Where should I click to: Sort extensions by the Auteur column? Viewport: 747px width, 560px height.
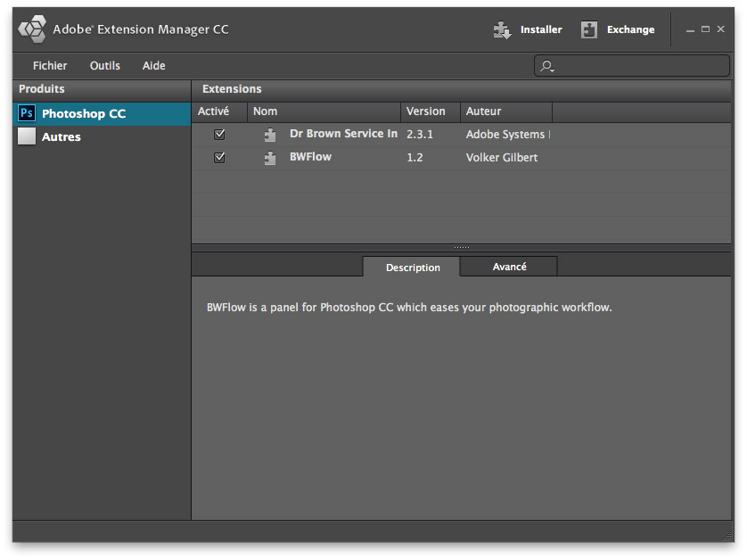506,111
